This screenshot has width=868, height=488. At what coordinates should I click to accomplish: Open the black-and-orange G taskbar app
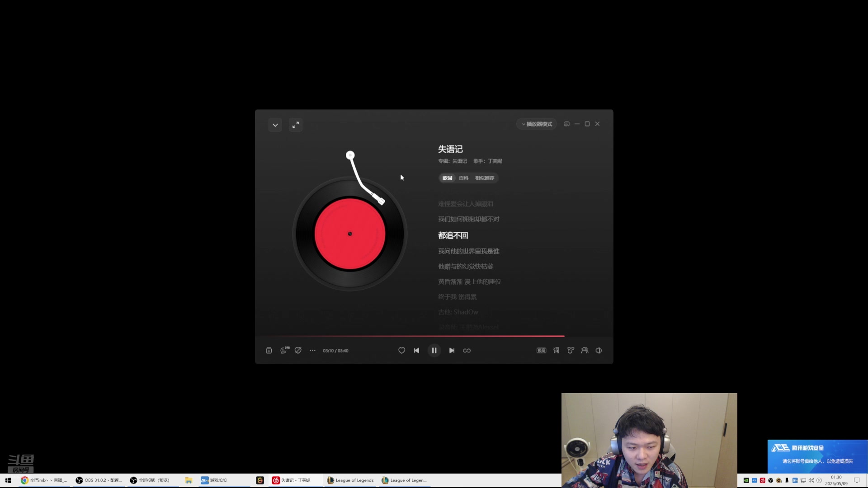(260, 480)
